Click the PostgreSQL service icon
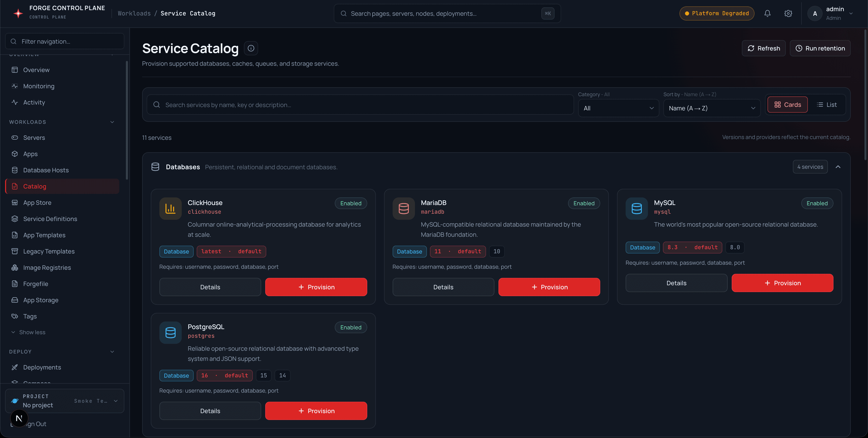This screenshot has width=868, height=438. (x=171, y=332)
